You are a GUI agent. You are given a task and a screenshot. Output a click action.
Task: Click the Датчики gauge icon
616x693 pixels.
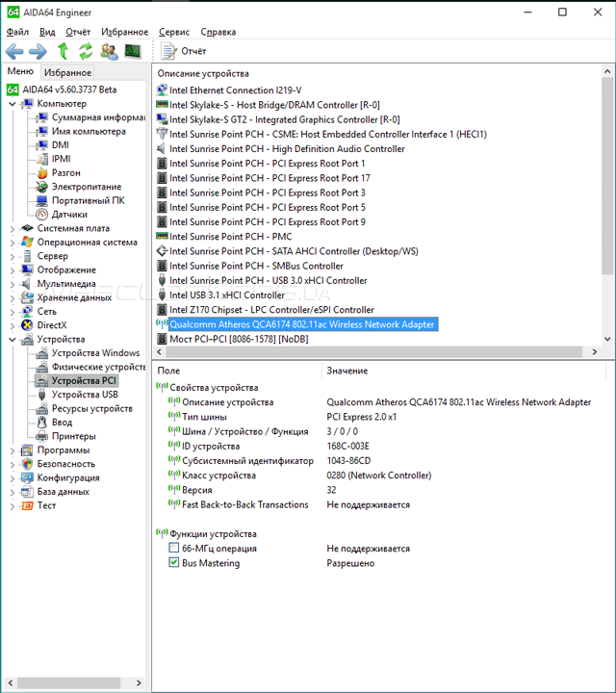[42, 215]
